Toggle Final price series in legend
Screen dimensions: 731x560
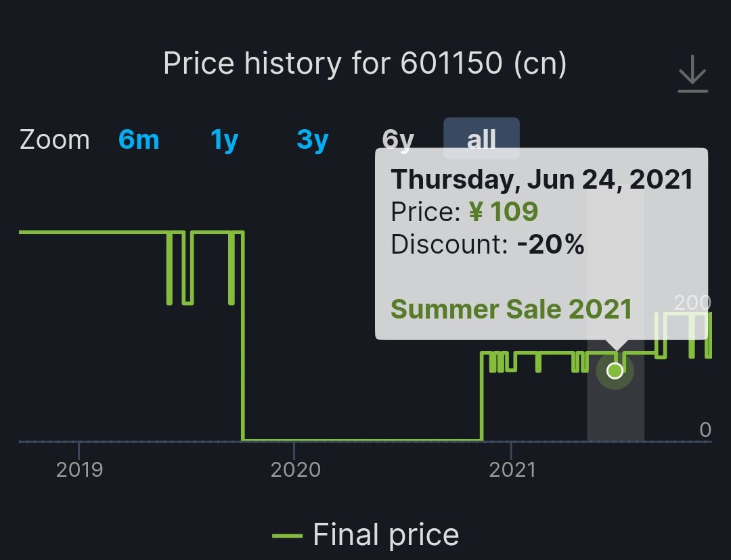pyautogui.click(x=365, y=534)
